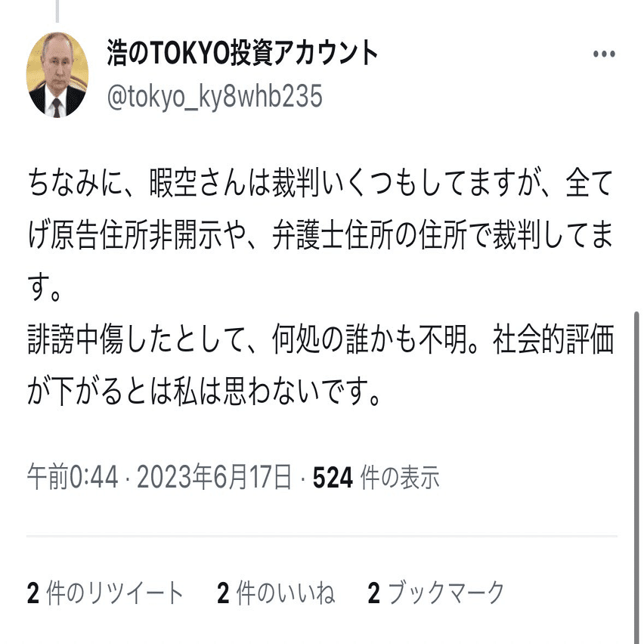View the 524 件の表示 analytics
Viewport: 644px width, 644px height.
tap(376, 477)
